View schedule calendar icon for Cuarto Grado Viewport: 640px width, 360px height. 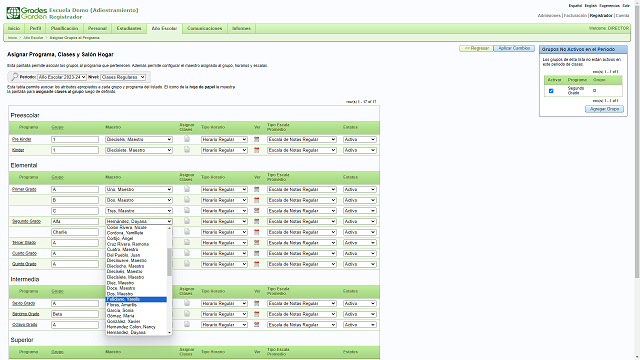[256, 253]
